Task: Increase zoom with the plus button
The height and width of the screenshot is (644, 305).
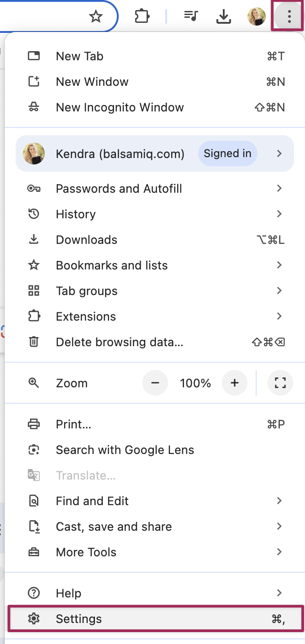Action: 235,383
